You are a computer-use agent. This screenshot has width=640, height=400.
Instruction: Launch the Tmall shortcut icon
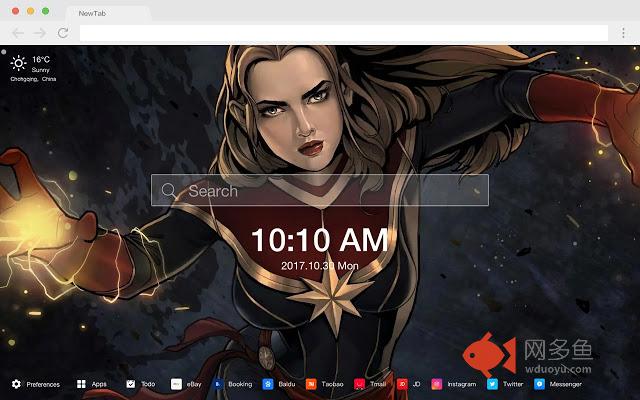tap(359, 384)
